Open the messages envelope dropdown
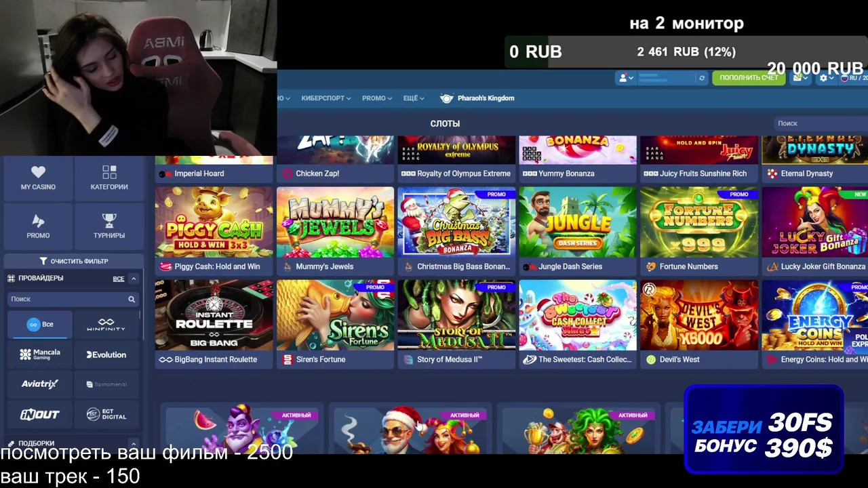This screenshot has width=868, height=488. pyautogui.click(x=800, y=78)
